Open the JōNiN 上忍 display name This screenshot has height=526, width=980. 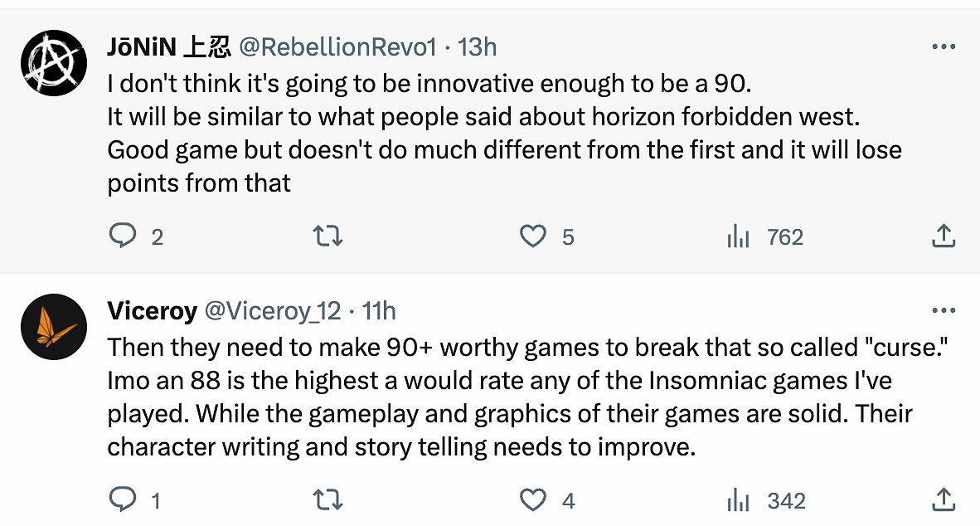(168, 47)
